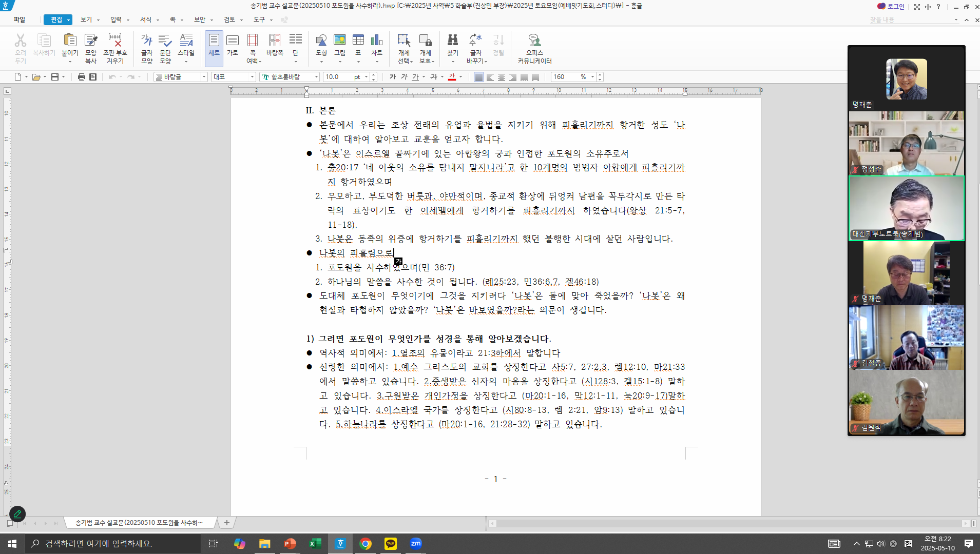Expand the underline style dropdown arrow
Viewport: 980px width, 554px height.
(424, 77)
